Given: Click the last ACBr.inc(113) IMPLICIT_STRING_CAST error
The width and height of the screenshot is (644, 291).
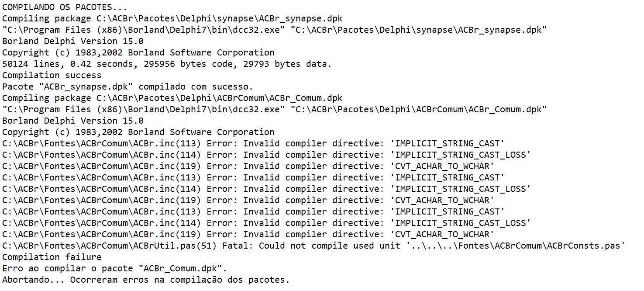Looking at the screenshot, I should pyautogui.click(x=254, y=212).
